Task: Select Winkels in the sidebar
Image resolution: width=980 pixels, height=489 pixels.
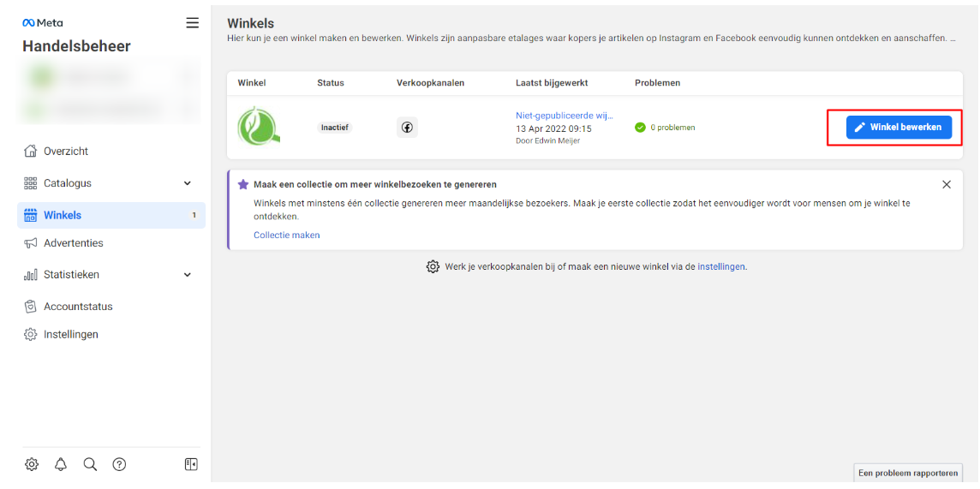Action: [63, 215]
